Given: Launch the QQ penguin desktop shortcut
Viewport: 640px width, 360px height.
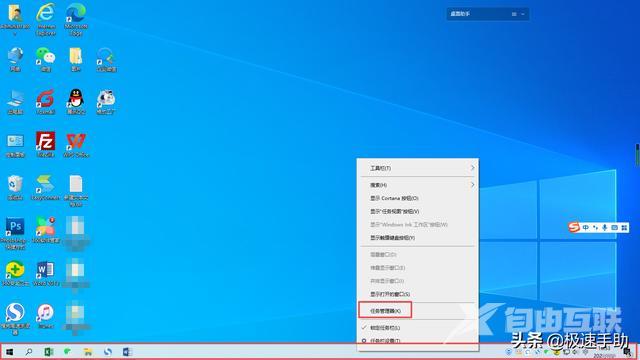Looking at the screenshot, I should point(76,102).
